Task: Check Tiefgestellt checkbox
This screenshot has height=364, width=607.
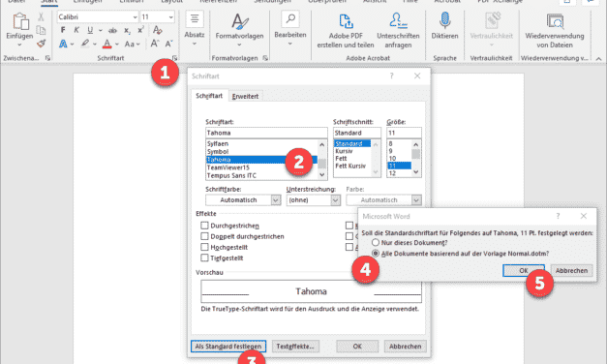Action: (204, 258)
